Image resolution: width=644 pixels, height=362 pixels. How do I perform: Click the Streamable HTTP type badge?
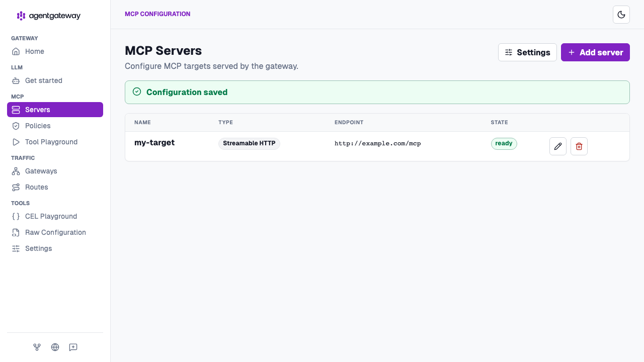click(x=249, y=143)
